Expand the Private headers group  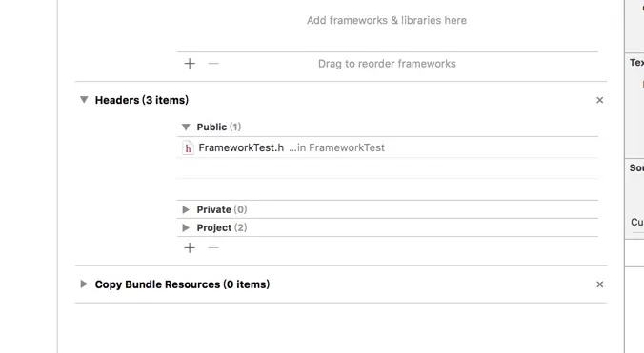coord(186,209)
